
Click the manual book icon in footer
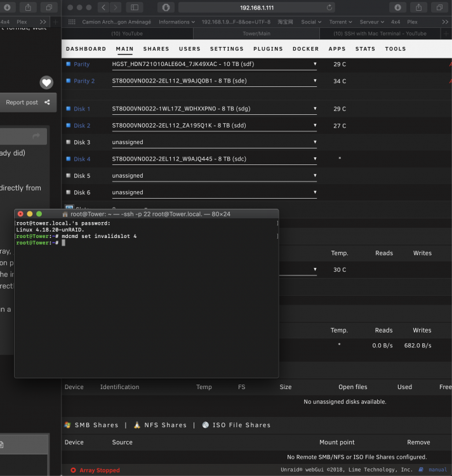tap(421, 470)
